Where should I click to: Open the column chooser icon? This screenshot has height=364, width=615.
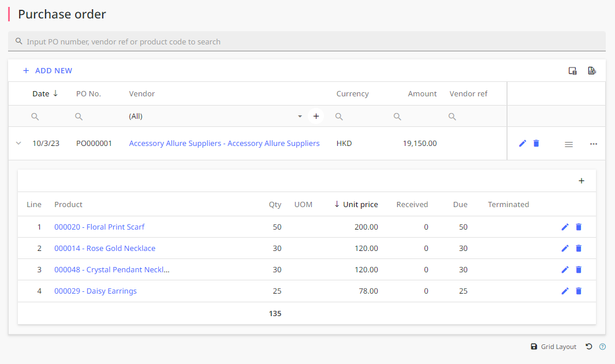[x=573, y=71]
